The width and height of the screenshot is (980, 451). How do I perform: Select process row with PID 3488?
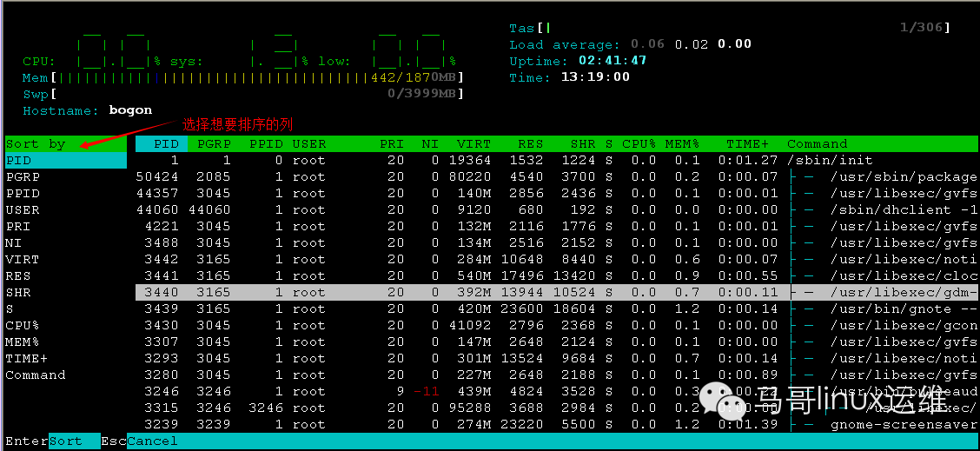coord(557,242)
